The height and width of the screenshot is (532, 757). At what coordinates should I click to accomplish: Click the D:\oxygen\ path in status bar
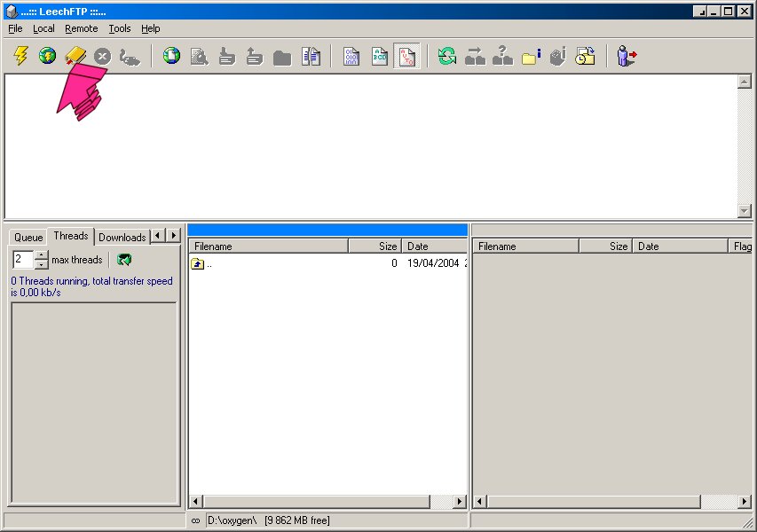(x=232, y=520)
